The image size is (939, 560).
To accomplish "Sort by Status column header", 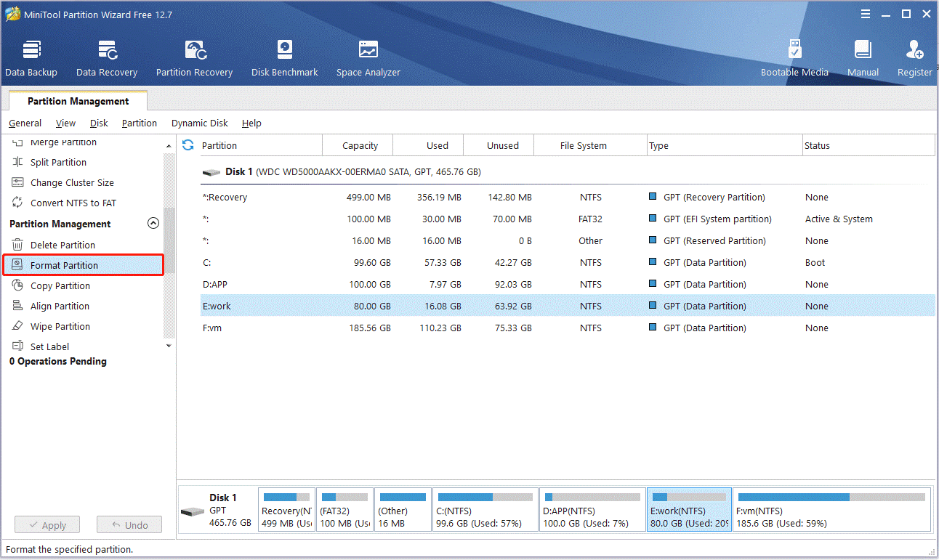I will pos(869,145).
